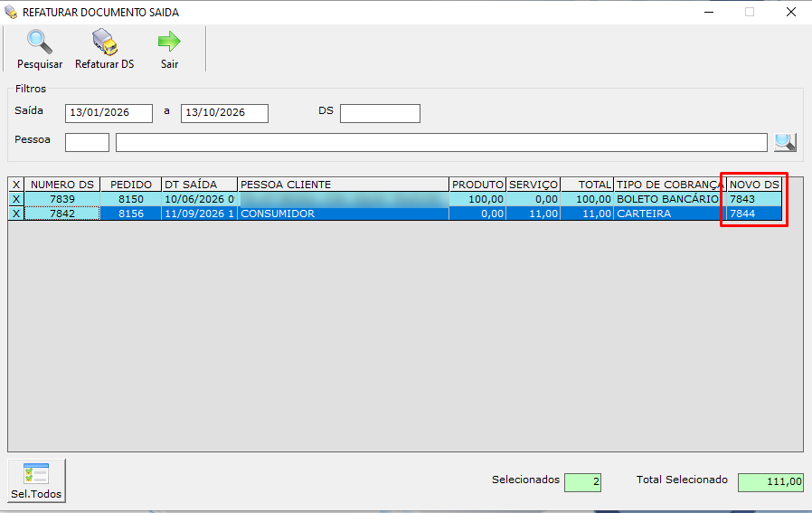
Task: Click the Total Selecionado value field
Action: [770, 482]
